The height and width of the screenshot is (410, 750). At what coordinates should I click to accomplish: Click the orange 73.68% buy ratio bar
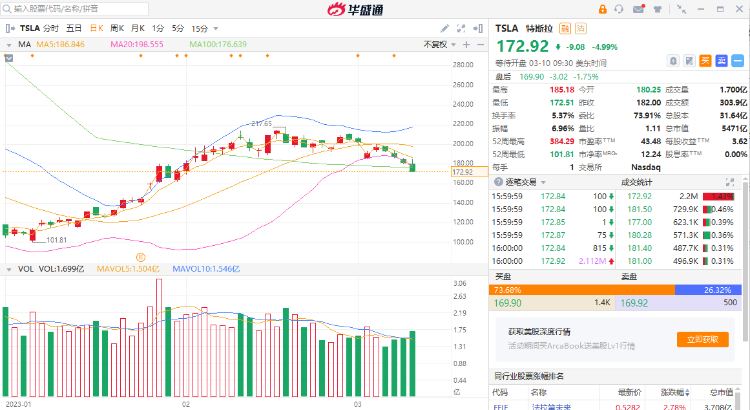point(582,290)
